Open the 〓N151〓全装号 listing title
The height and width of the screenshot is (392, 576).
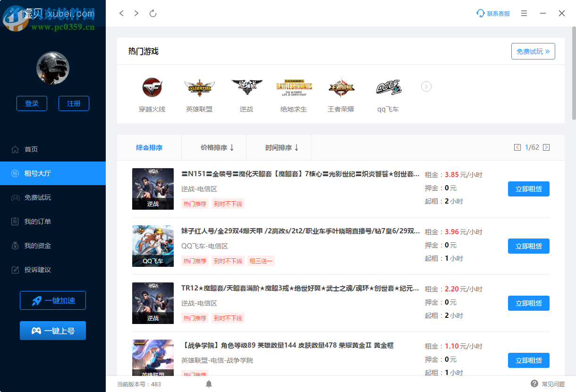click(300, 174)
